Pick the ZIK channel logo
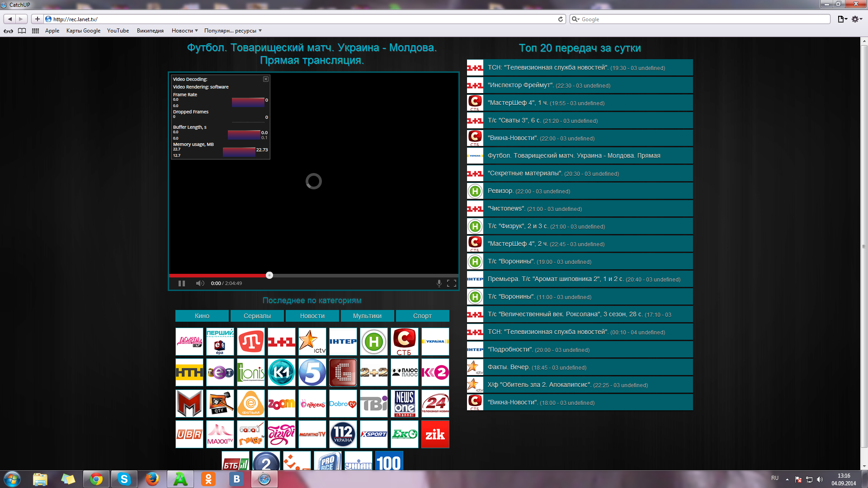This screenshot has width=868, height=488. [x=435, y=434]
